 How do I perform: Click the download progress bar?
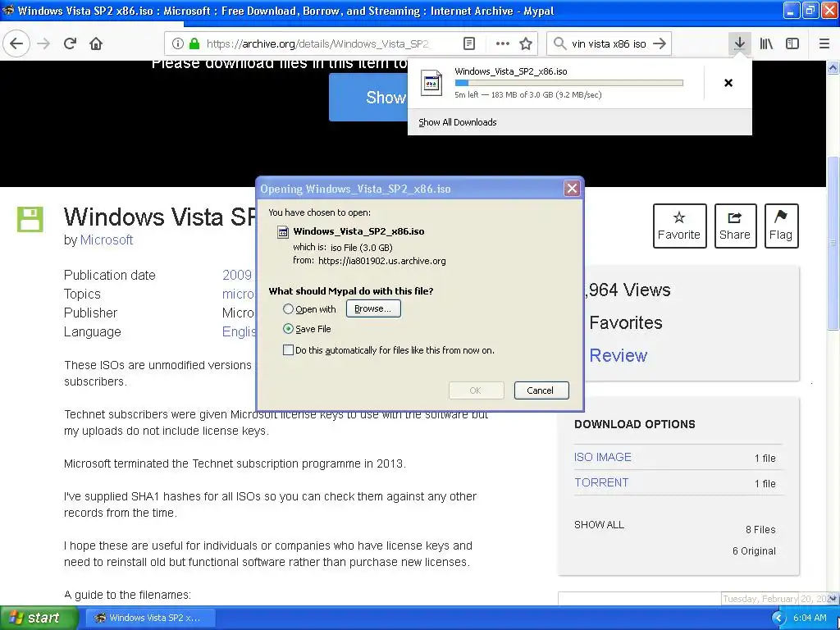click(568, 83)
